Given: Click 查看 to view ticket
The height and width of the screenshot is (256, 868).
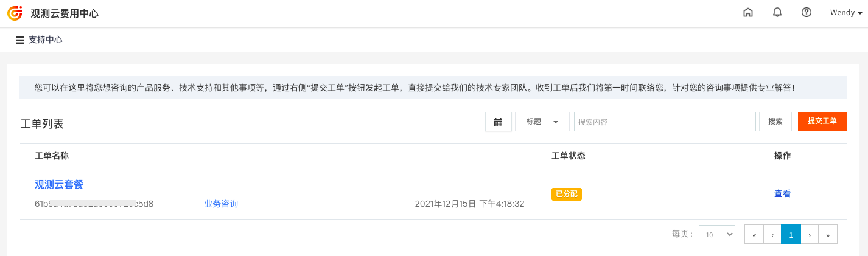Looking at the screenshot, I should click(783, 194).
